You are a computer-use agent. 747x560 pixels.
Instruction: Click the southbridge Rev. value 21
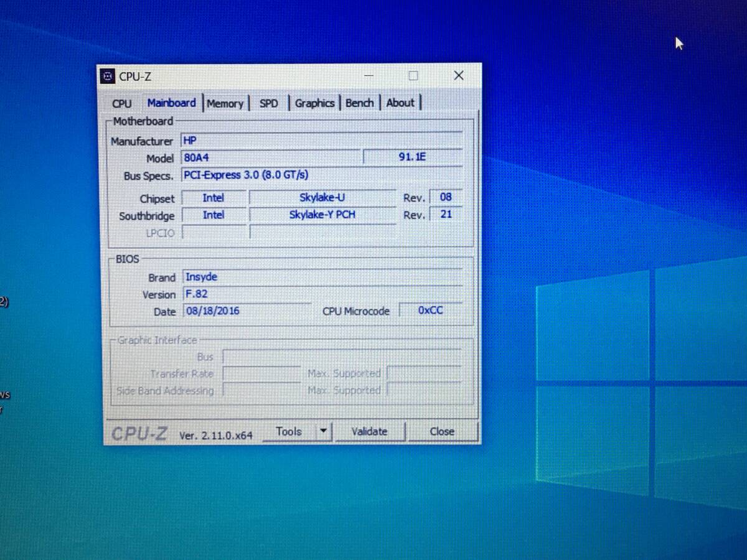[446, 215]
